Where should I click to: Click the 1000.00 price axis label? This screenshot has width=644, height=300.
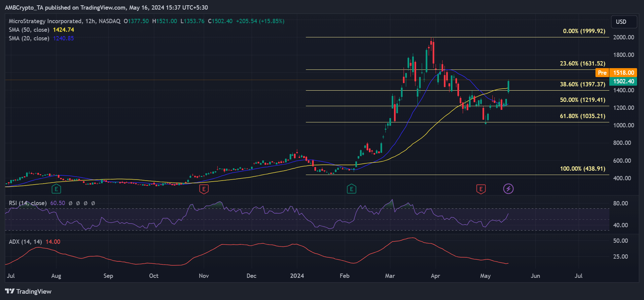(624, 125)
